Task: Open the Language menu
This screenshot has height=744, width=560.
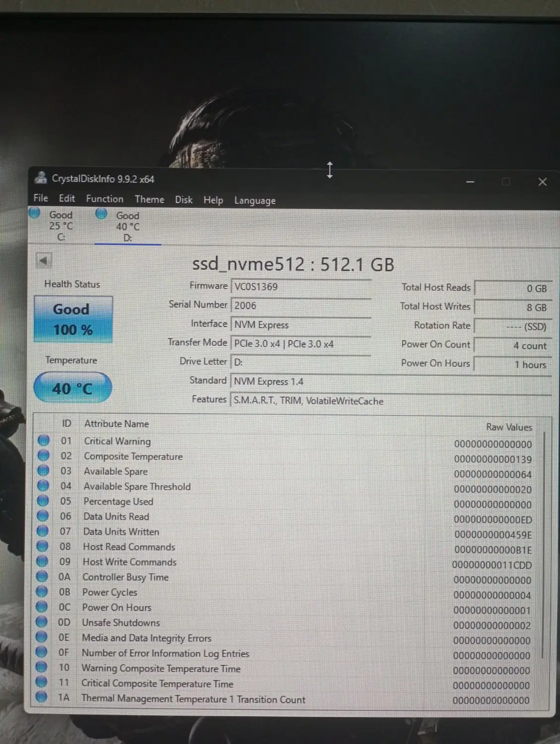Action: click(255, 200)
